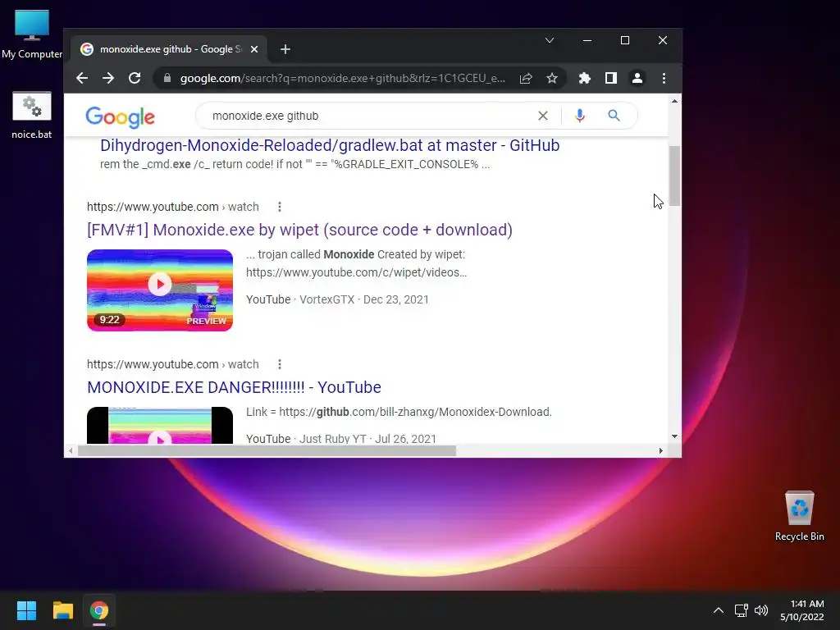
Task: Open the tab search chevron in the title bar
Action: pyautogui.click(x=550, y=40)
